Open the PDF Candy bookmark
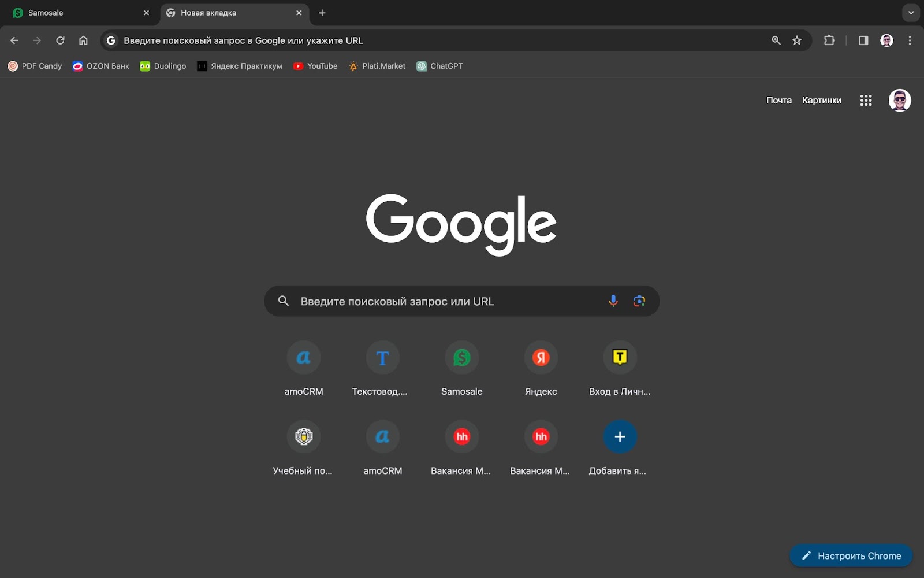924x578 pixels. [35, 66]
